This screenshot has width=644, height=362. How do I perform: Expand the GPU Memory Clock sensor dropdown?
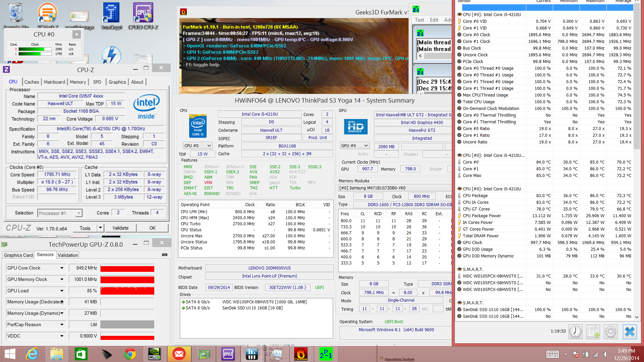pos(62,280)
